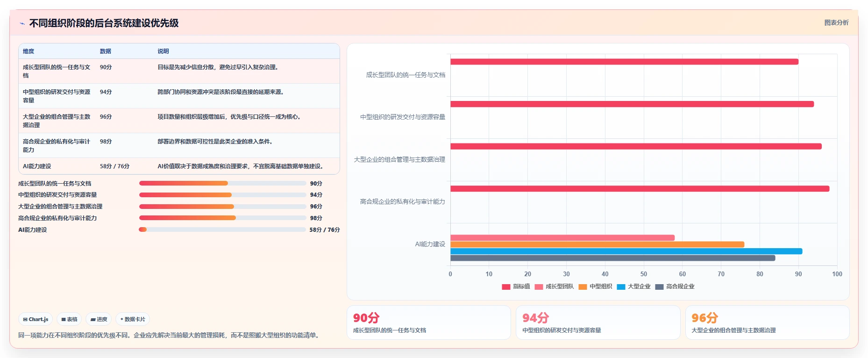Click the x-axis tick label 50
This screenshot has height=358, width=868.
[x=644, y=274]
